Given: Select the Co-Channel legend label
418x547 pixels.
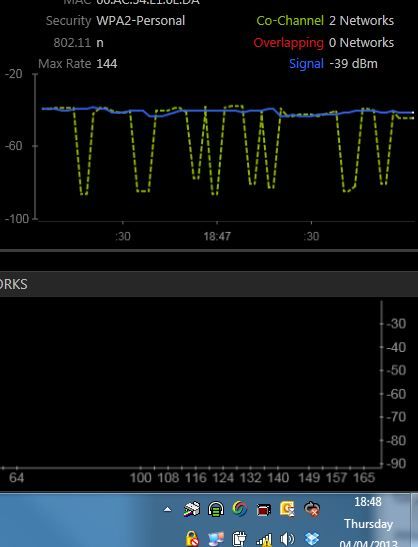Looking at the screenshot, I should (x=290, y=21).
